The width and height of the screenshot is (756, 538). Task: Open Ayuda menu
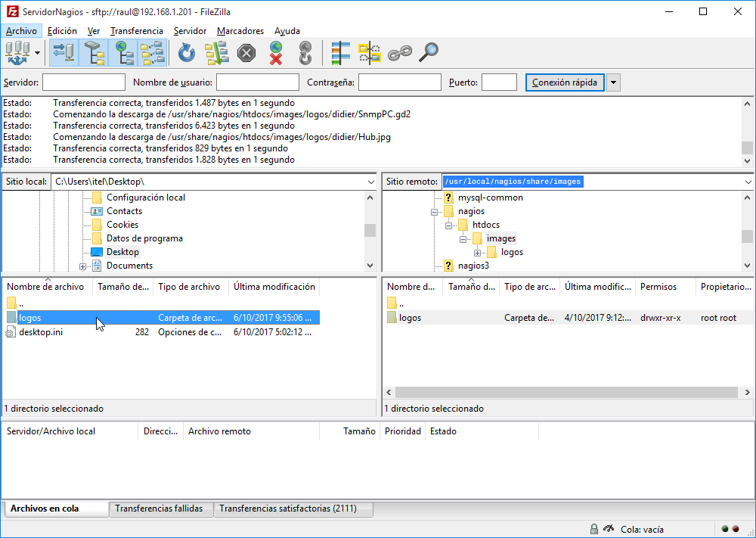(x=287, y=31)
